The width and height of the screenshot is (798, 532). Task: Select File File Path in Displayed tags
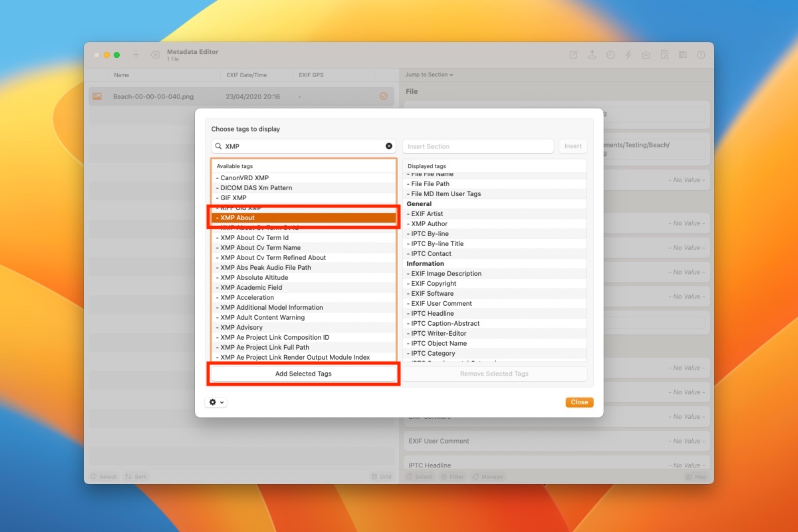[x=495, y=184]
